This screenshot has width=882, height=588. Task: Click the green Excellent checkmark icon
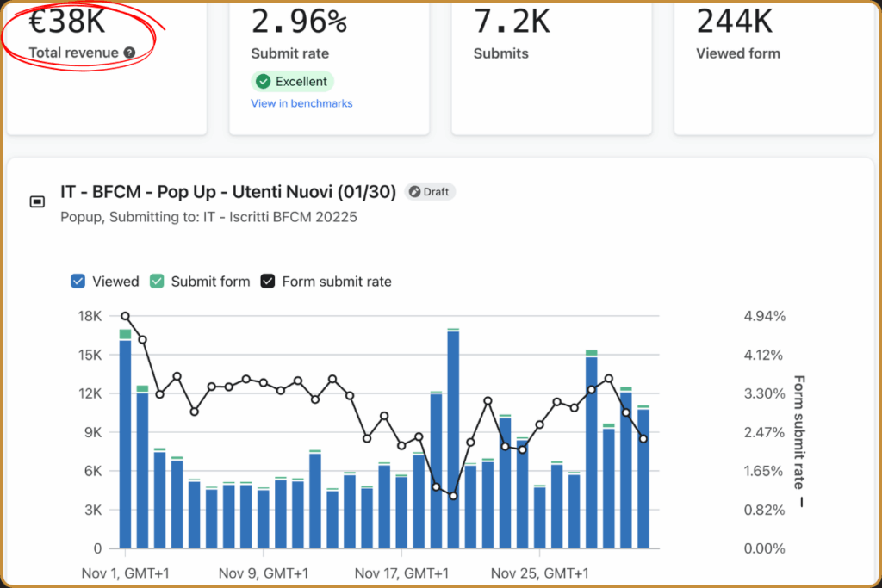click(x=264, y=82)
